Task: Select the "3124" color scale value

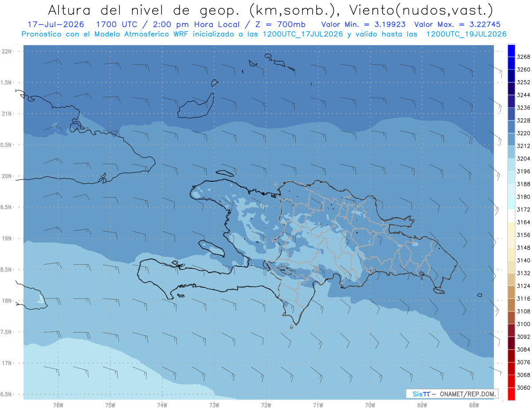Action: 524,286
